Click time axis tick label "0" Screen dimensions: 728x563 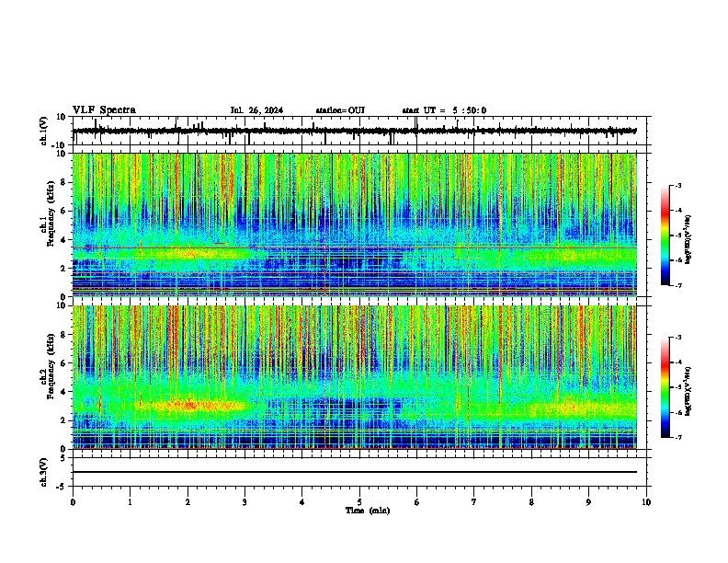click(x=73, y=502)
